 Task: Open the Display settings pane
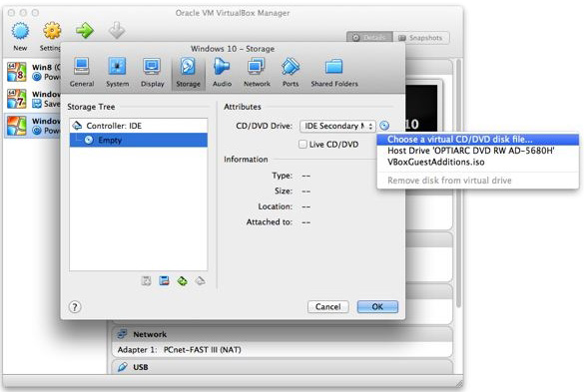coord(153,73)
